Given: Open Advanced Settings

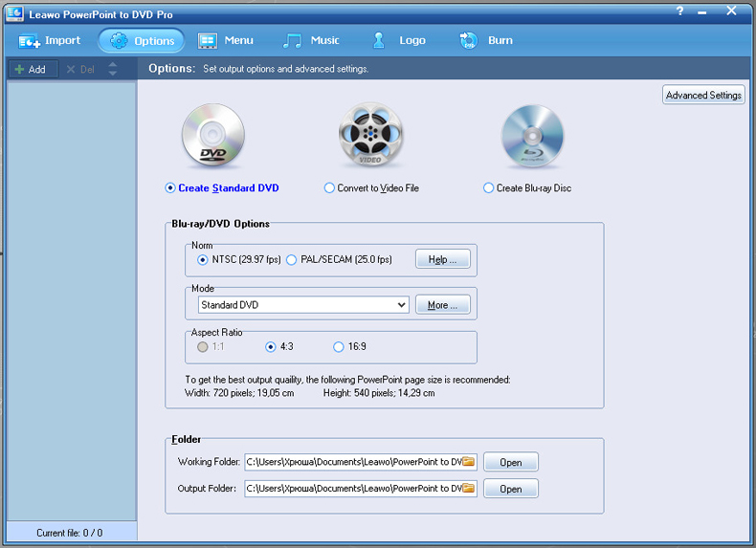Looking at the screenshot, I should (703, 95).
